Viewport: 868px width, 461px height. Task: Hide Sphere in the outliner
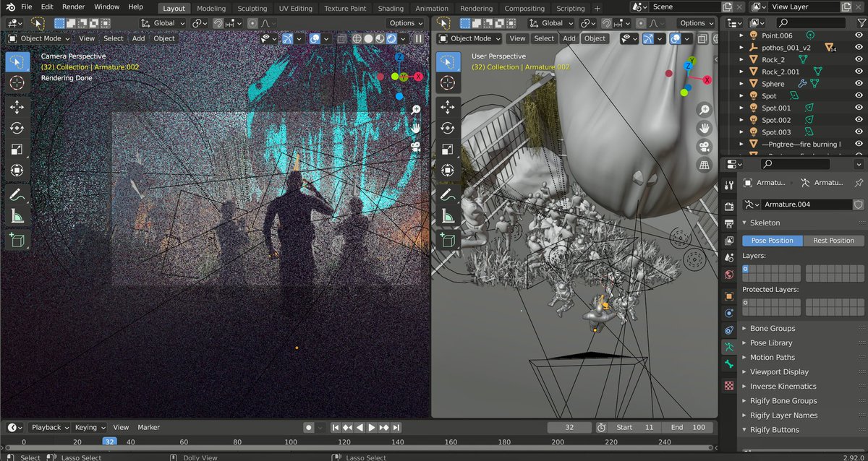click(859, 83)
